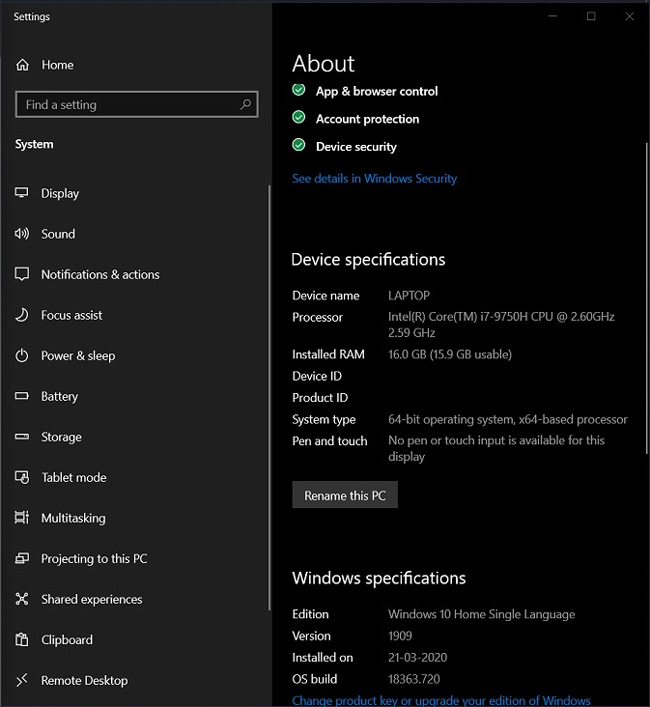The image size is (650, 707).
Task: Click the Windows 10 Home Single Language text
Action: (x=481, y=614)
